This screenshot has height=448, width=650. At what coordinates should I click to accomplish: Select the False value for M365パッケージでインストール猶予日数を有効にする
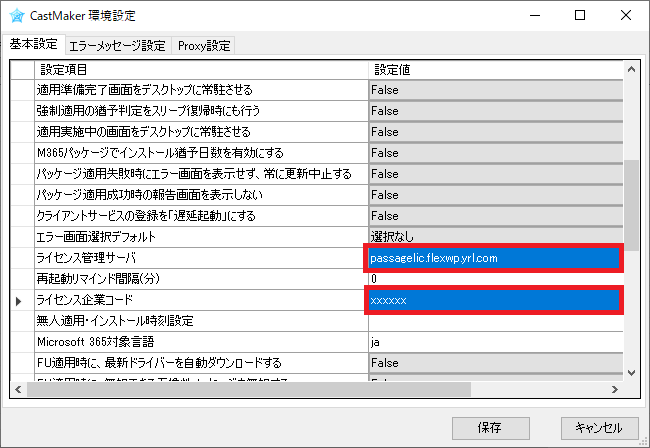point(496,153)
